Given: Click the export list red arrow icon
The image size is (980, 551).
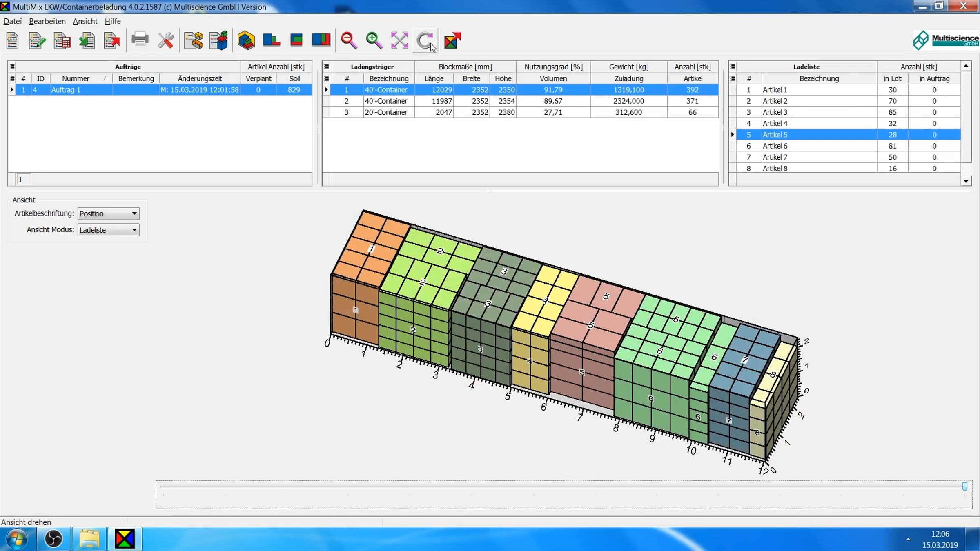Looking at the screenshot, I should point(111,40).
